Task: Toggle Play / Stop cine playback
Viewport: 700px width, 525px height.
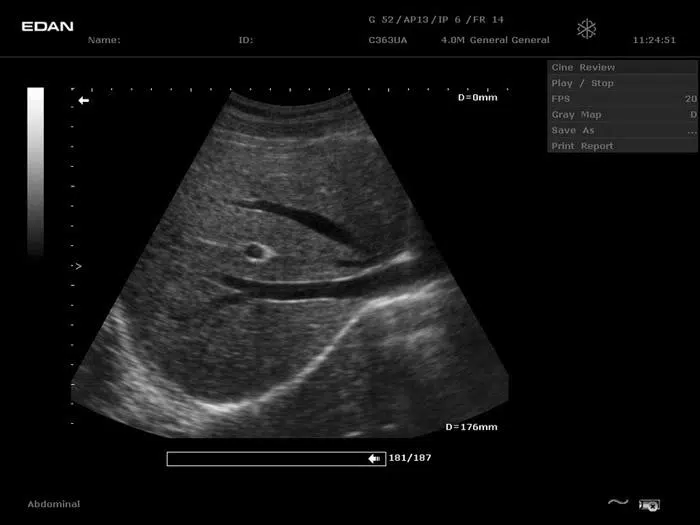Action: [582, 83]
